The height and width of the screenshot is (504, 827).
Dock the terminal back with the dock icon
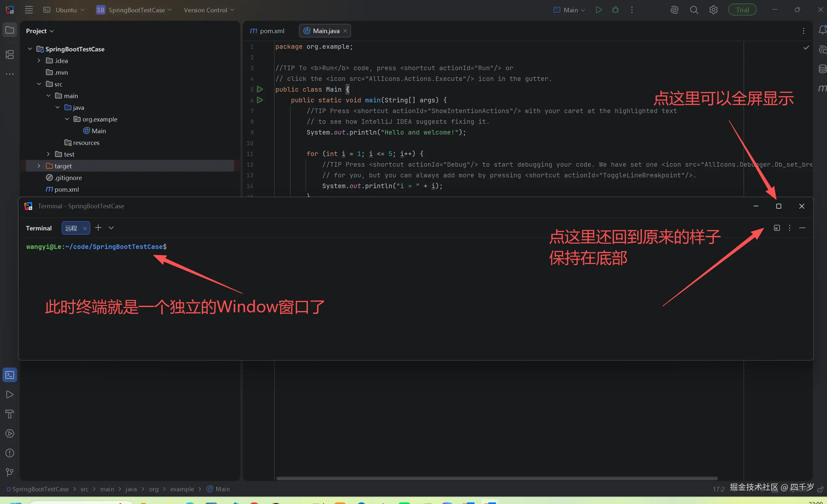[x=777, y=228]
